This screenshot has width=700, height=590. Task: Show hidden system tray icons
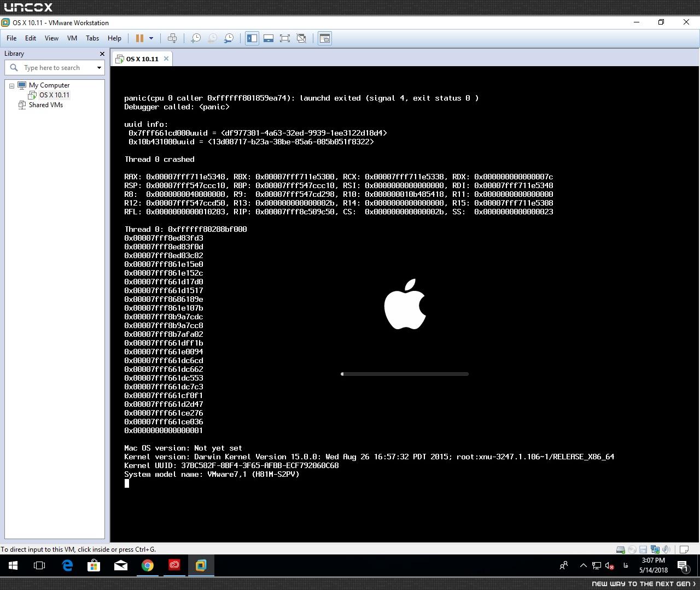tap(583, 565)
